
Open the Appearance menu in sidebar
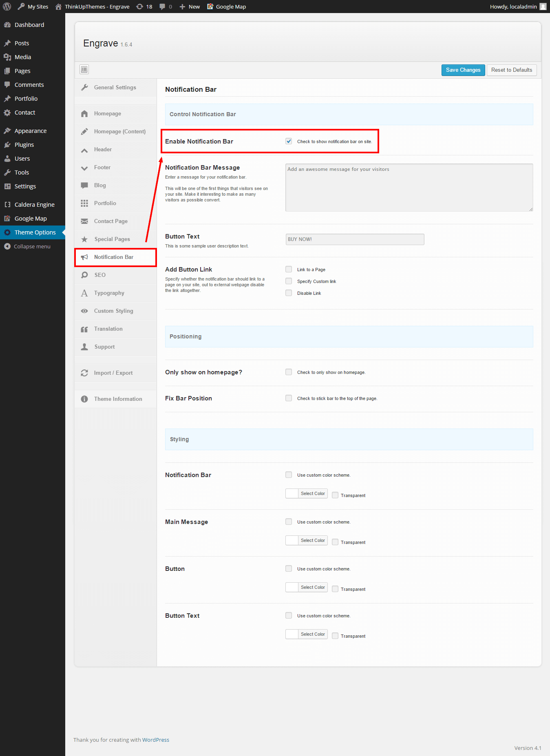point(30,131)
